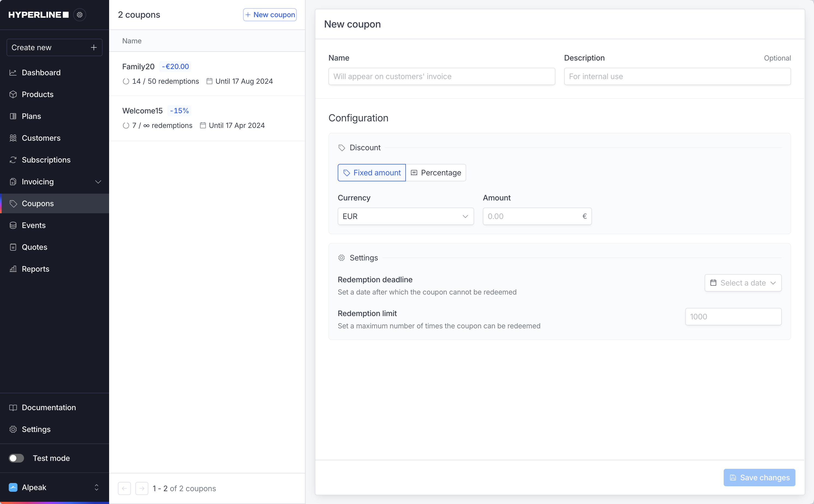
Task: Click the Settings section gear icon
Action: [x=341, y=258]
